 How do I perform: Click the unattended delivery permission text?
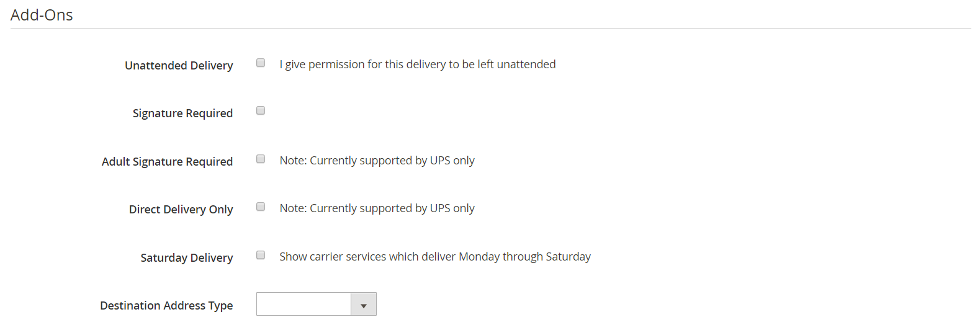click(x=418, y=65)
